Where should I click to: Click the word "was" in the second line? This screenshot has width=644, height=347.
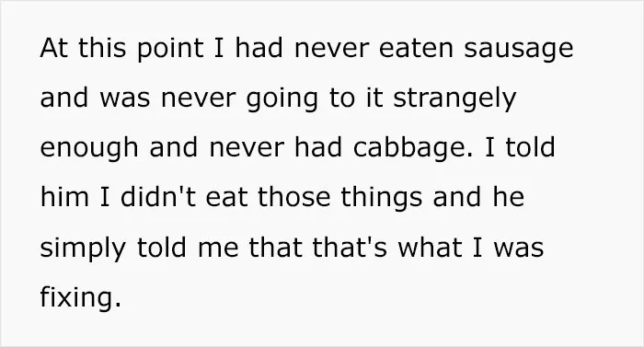click(124, 99)
